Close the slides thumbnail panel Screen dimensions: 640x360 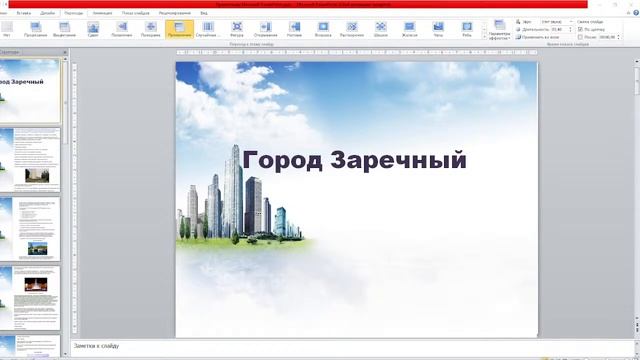point(65,52)
